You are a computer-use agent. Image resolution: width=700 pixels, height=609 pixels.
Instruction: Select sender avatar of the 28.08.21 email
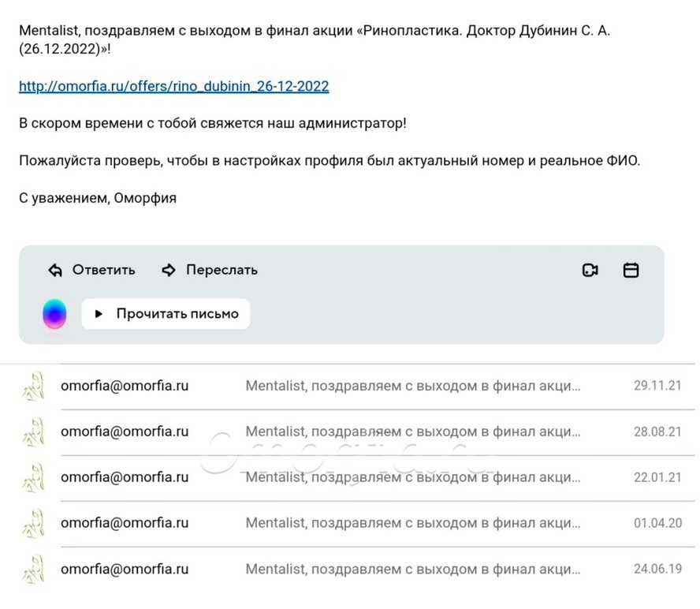tap(34, 432)
